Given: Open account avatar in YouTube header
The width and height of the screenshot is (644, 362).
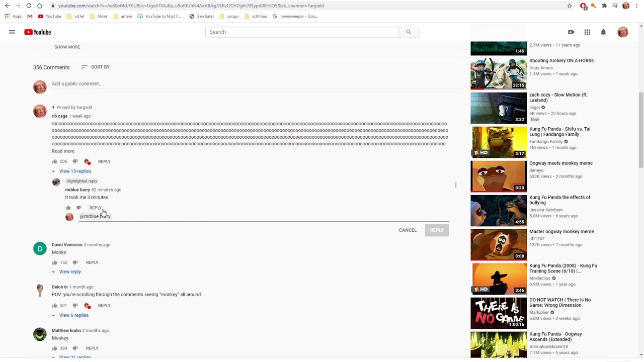Looking at the screenshot, I should coord(623,32).
